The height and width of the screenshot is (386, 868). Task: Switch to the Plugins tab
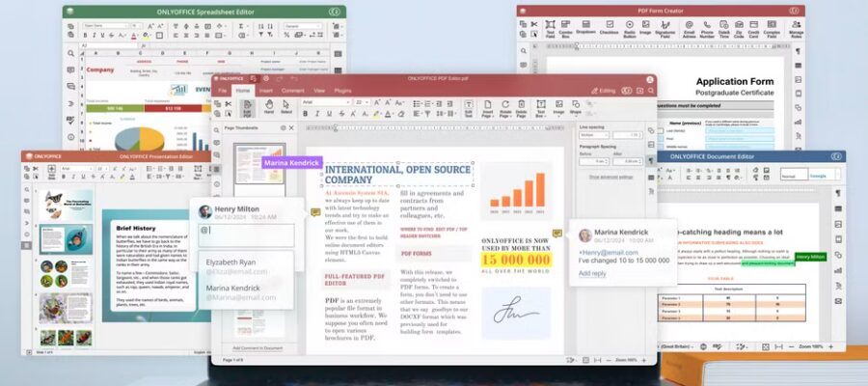click(x=342, y=90)
